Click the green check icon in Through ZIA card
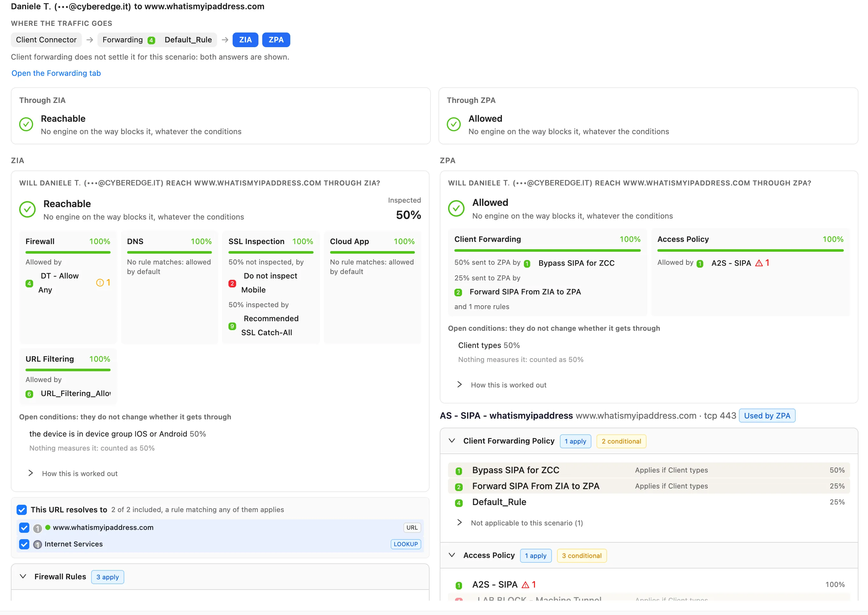This screenshot has width=868, height=615. pyautogui.click(x=26, y=124)
